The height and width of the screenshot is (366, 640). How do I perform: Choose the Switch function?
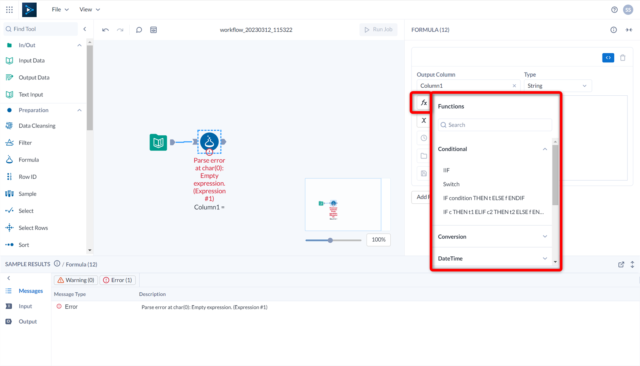pyautogui.click(x=451, y=184)
